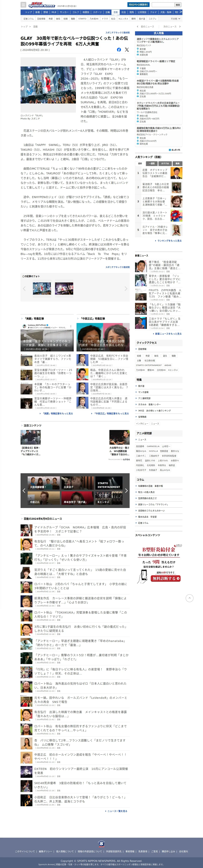Viewport: 203px width, 868px height.
Task: Open the 紅白歌合戦 quick access tag
Action: 150,360
